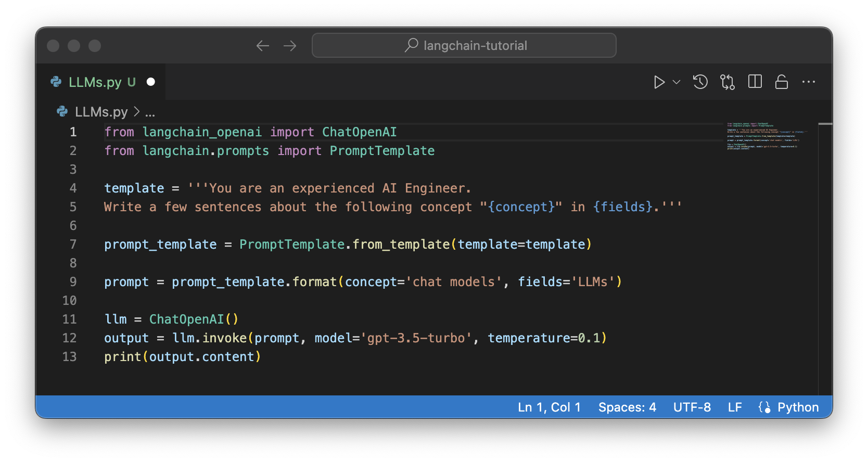Click the from_template method call
868x462 pixels.
[x=401, y=245]
